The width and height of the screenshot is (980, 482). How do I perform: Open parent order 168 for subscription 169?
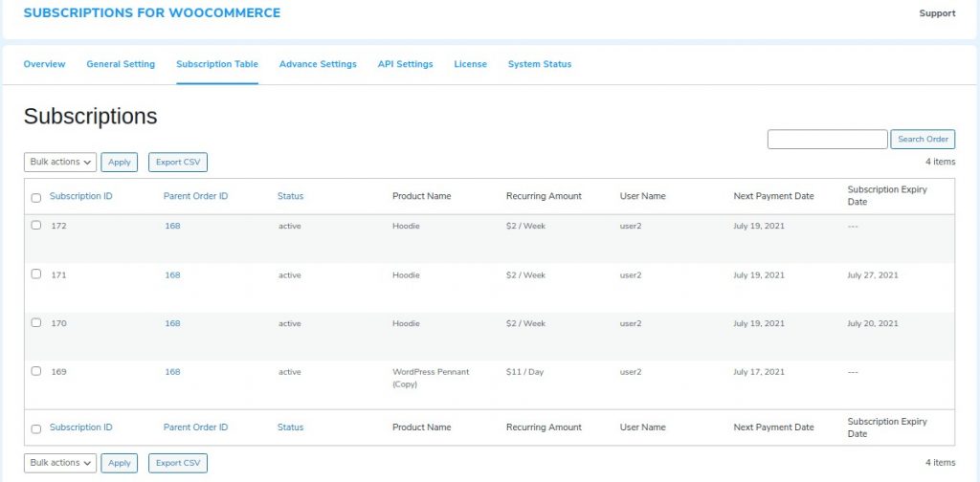pyautogui.click(x=172, y=371)
